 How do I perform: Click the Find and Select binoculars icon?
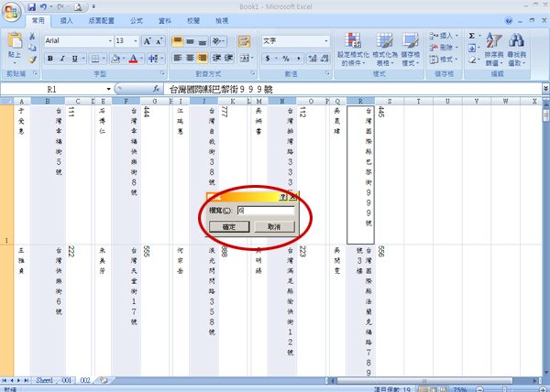point(516,40)
